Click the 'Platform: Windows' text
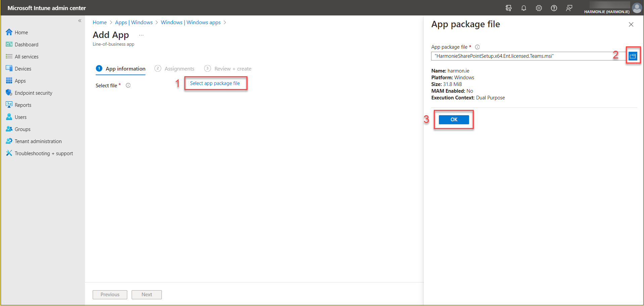644x306 pixels. pos(453,78)
